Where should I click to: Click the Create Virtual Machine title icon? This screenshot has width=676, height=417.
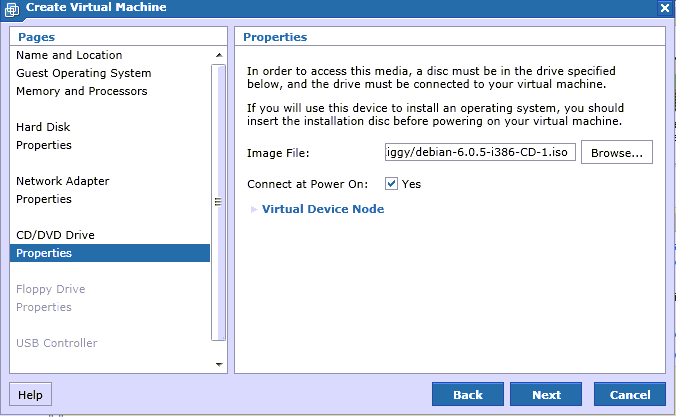tap(12, 9)
